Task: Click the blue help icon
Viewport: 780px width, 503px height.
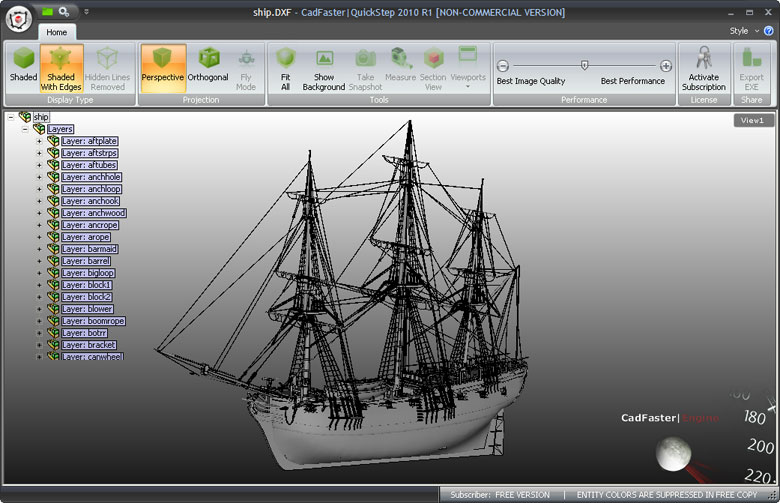Action: pos(769,31)
